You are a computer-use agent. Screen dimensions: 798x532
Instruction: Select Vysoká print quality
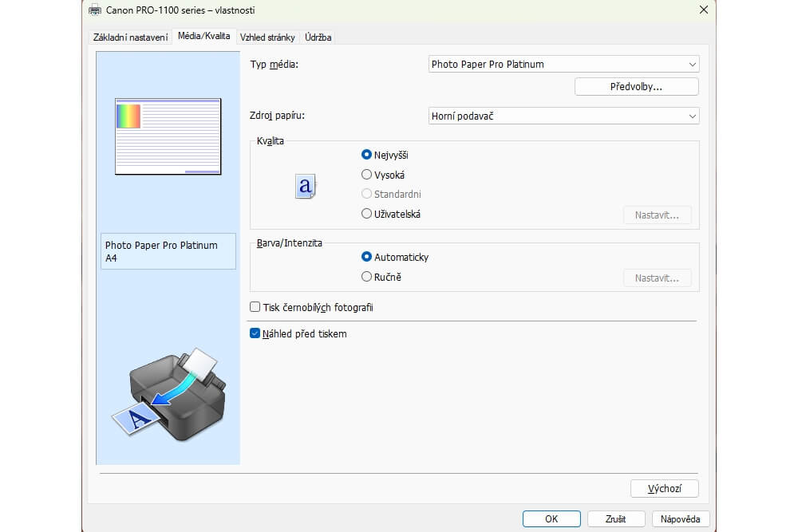[367, 175]
